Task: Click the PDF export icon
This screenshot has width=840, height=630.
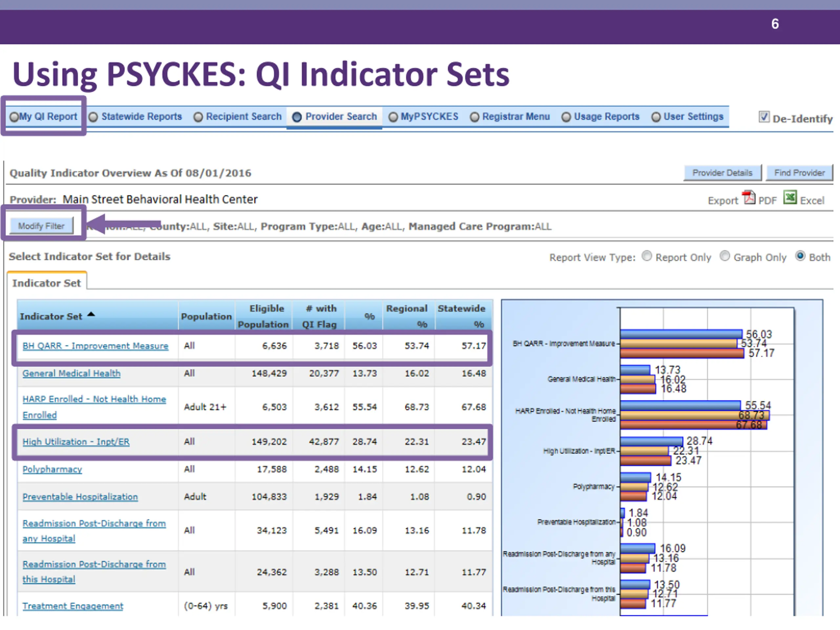Action: click(749, 198)
